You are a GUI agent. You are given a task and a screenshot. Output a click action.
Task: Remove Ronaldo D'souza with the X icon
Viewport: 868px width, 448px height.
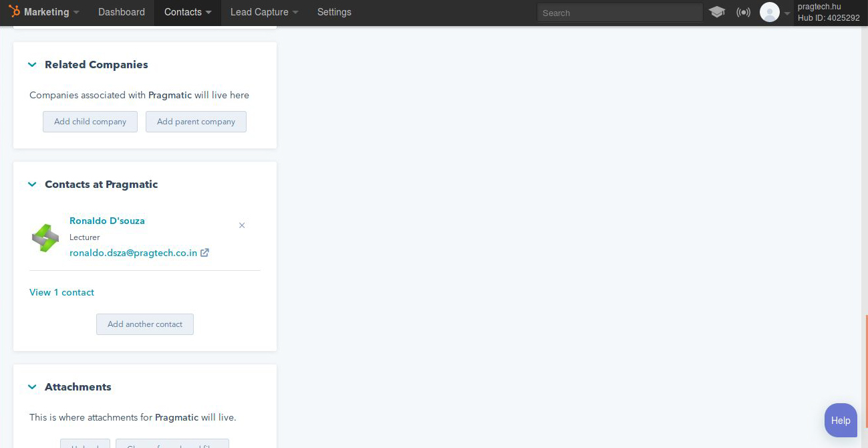click(242, 225)
